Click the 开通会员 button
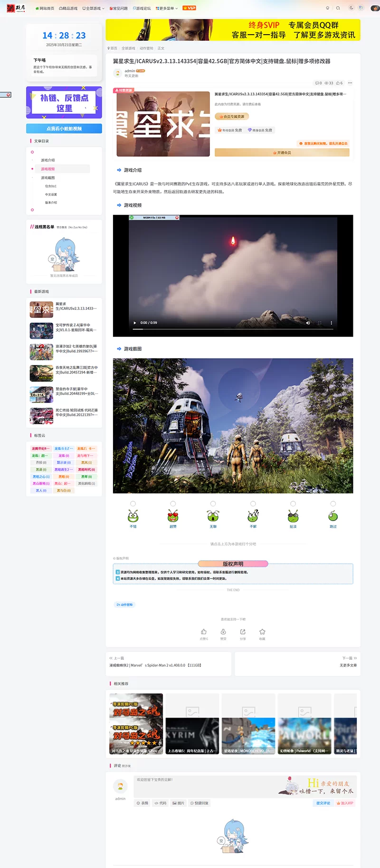The height and width of the screenshot is (868, 380). point(282,153)
